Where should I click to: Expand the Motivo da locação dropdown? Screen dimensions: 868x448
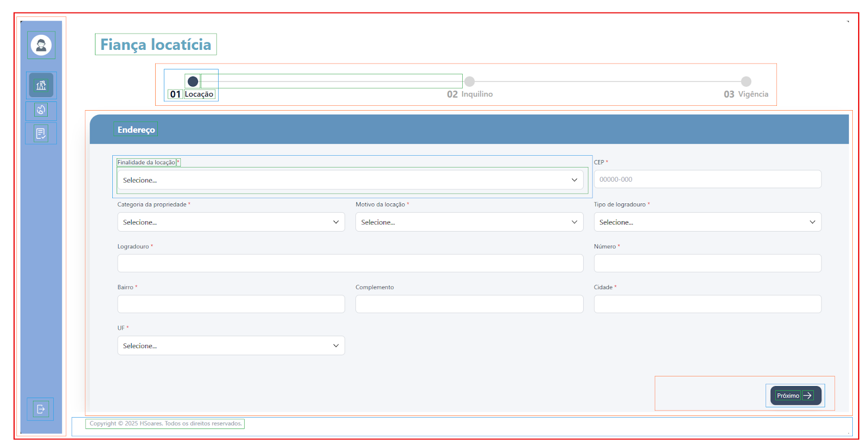pos(469,222)
